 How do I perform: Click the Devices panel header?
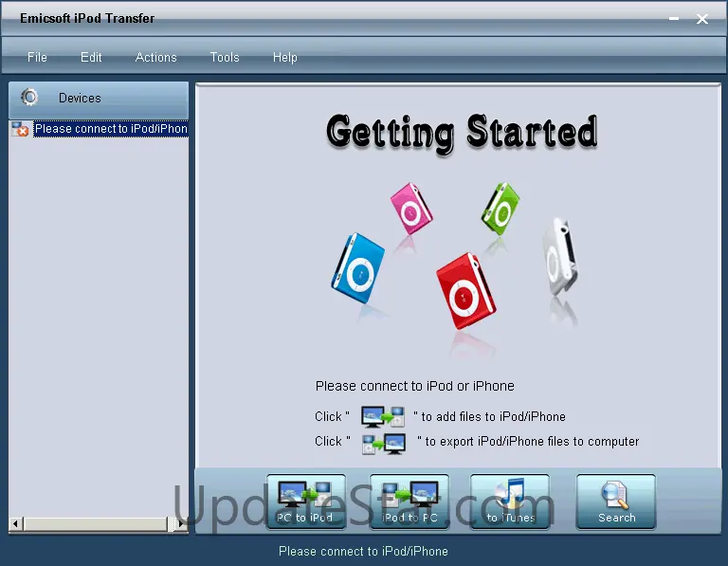point(99,100)
